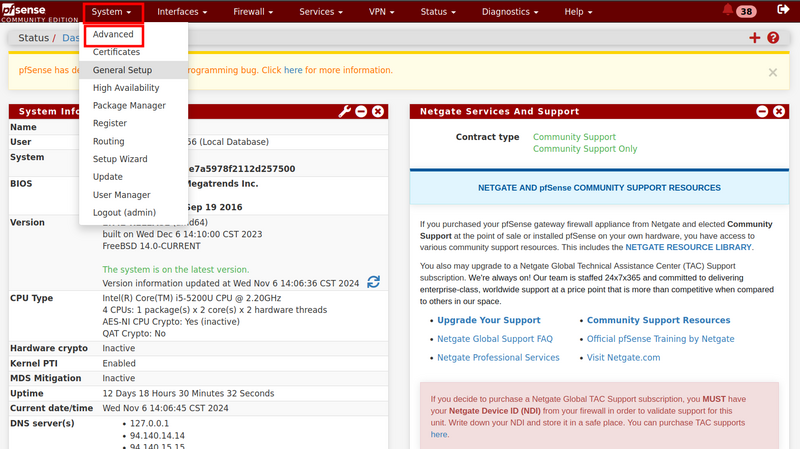Image resolution: width=800 pixels, height=449 pixels.
Task: Expand the Help menu
Action: pos(579,12)
